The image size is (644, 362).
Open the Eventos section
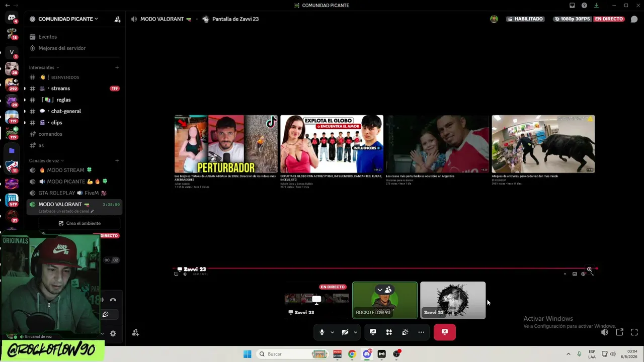pos(74,37)
